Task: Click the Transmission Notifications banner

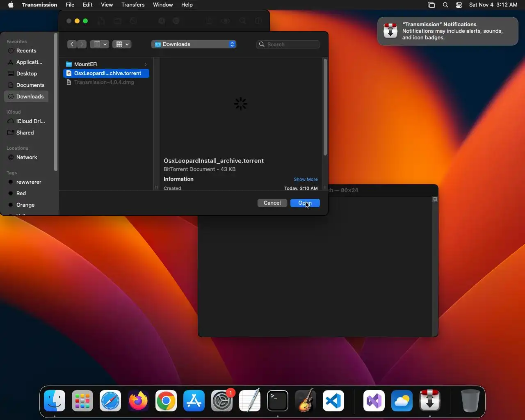Action: pos(448,31)
